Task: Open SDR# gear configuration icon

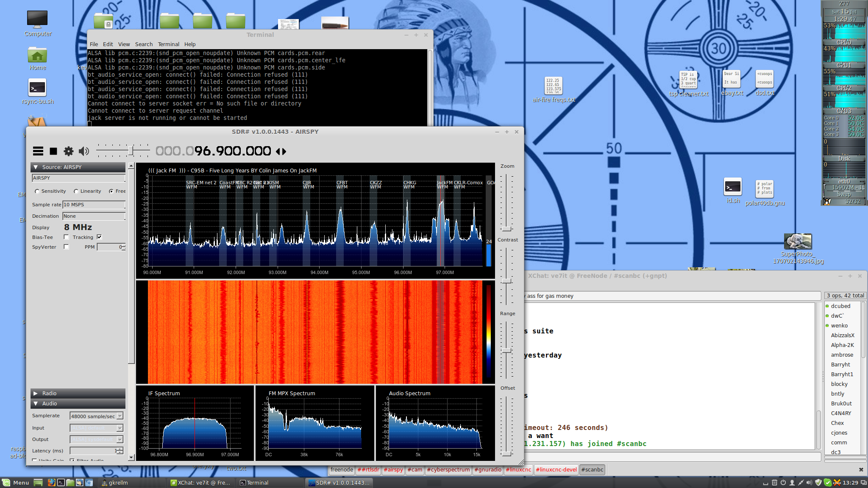Action: pyautogui.click(x=69, y=151)
